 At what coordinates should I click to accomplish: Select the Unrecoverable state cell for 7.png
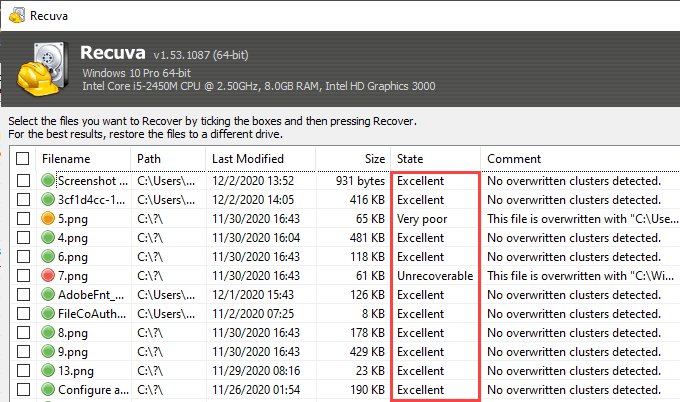(x=434, y=276)
